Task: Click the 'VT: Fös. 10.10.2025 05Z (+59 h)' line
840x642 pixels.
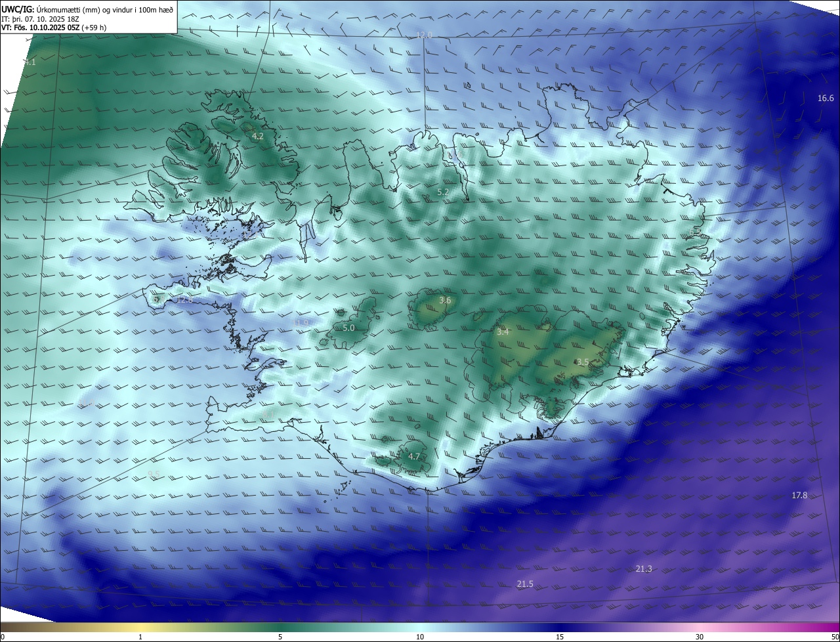Action: 54,28
